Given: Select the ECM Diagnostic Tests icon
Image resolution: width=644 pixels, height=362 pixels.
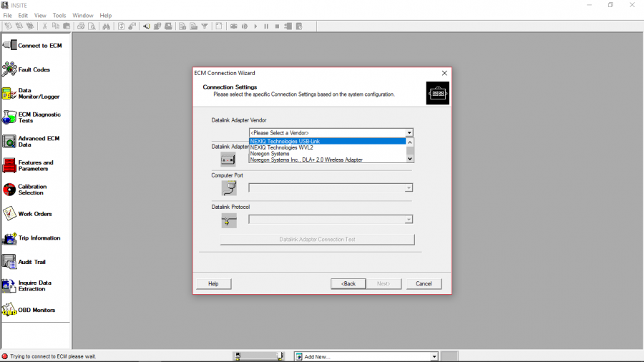Looking at the screenshot, I should [9, 117].
